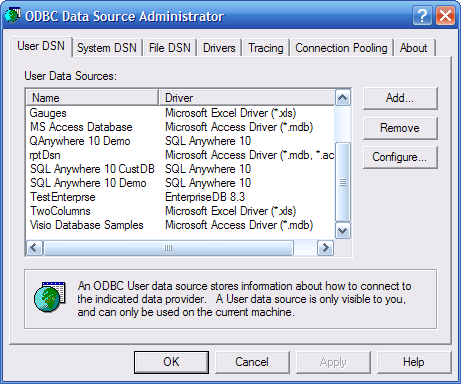Screen dimensions: 461x384
Task: Switch to Connection Pooling tab
Action: pyautogui.click(x=341, y=48)
